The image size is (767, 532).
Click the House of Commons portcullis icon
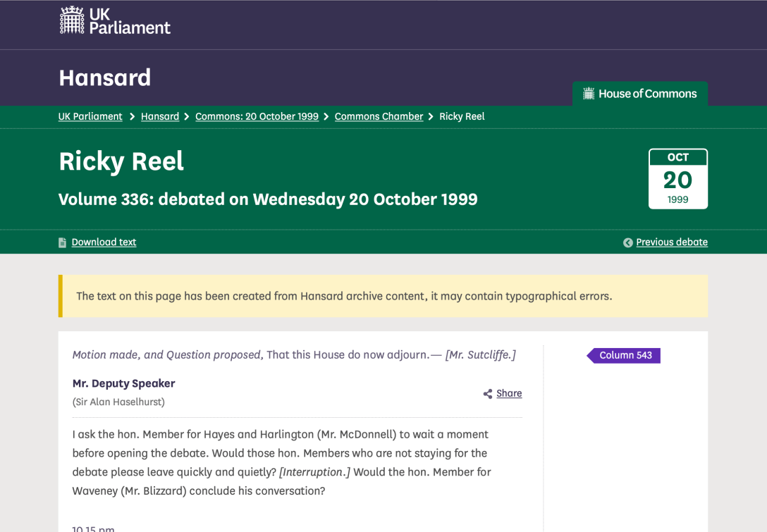(589, 94)
